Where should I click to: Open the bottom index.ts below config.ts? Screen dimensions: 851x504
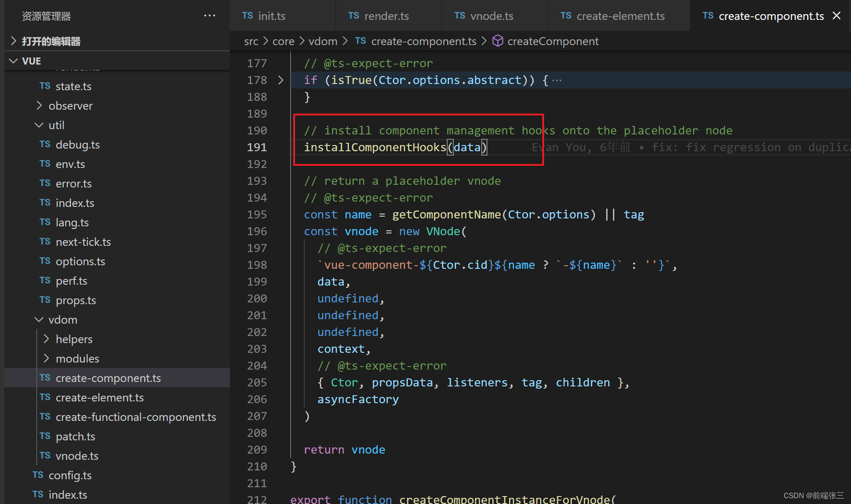point(117,495)
